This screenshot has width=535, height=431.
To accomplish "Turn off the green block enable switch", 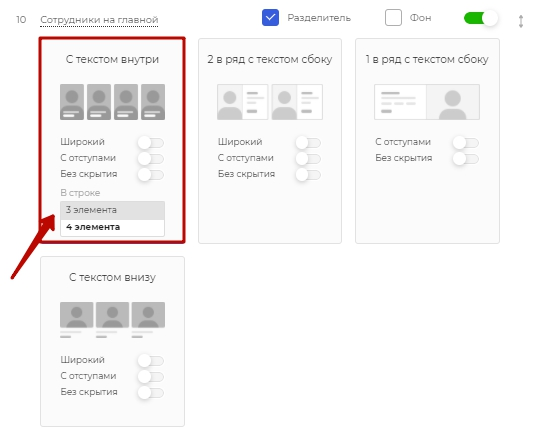I will (x=480, y=18).
